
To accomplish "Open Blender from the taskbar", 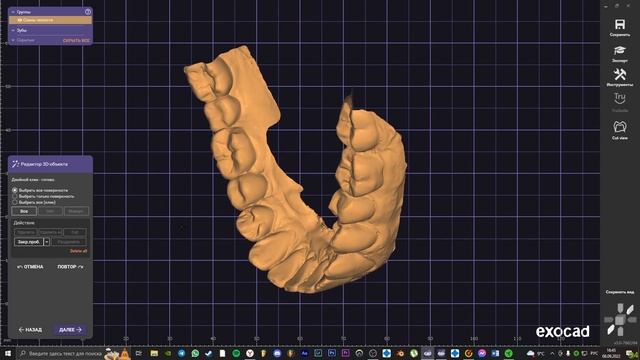I will [x=400, y=353].
